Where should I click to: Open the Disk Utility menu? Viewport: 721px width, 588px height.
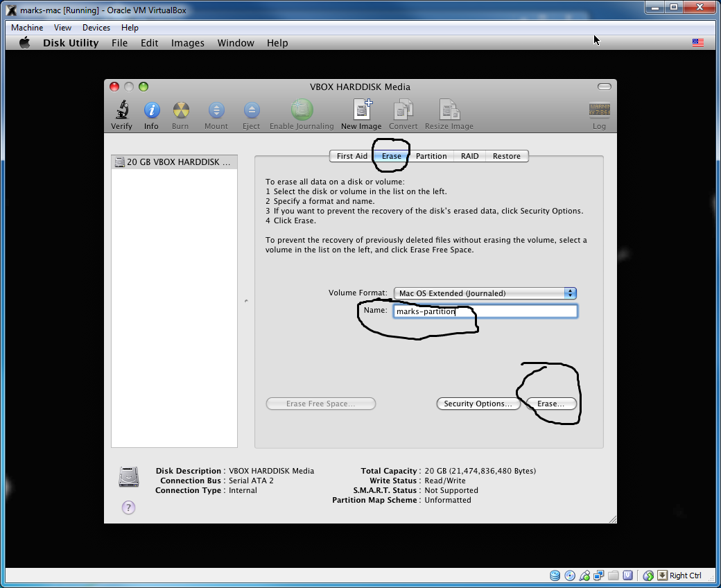click(x=71, y=43)
